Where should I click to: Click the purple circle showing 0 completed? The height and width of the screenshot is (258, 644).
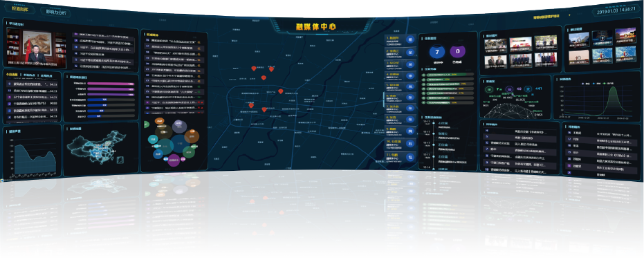point(457,52)
